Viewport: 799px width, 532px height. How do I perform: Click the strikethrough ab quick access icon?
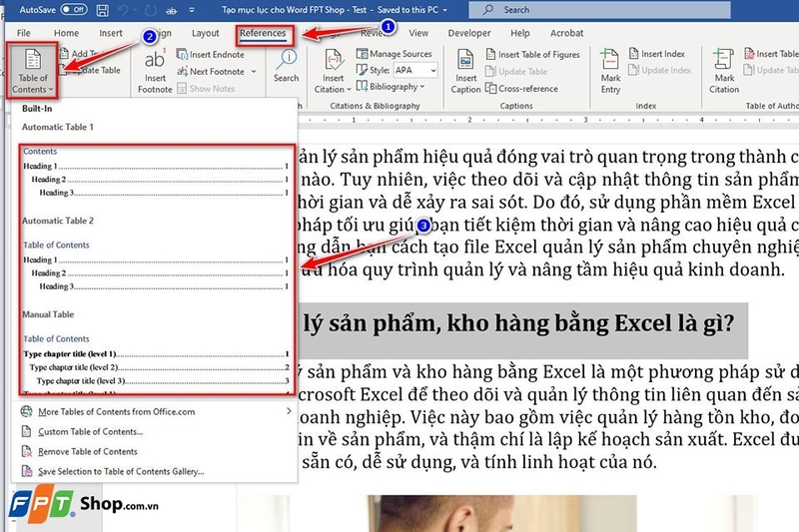click(171, 10)
